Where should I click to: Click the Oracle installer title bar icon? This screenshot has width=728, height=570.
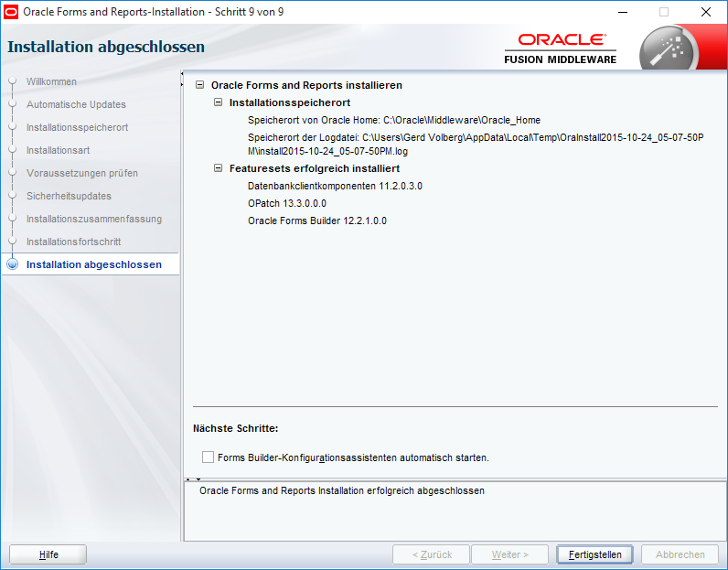11,12
